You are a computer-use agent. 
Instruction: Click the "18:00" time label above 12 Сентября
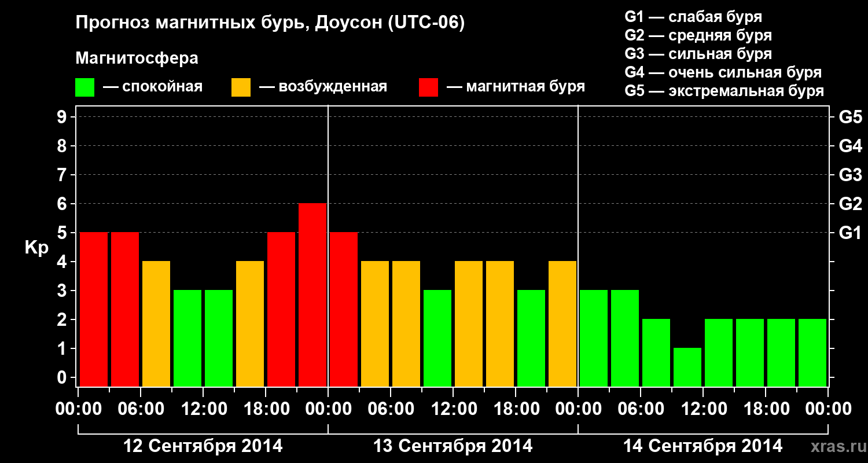[x=266, y=410]
